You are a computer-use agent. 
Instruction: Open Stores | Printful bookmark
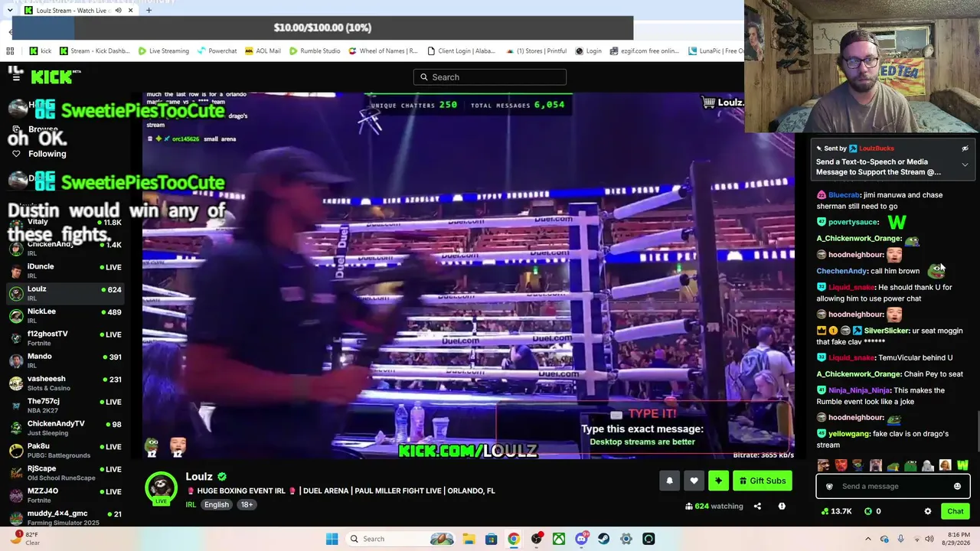[x=536, y=51]
